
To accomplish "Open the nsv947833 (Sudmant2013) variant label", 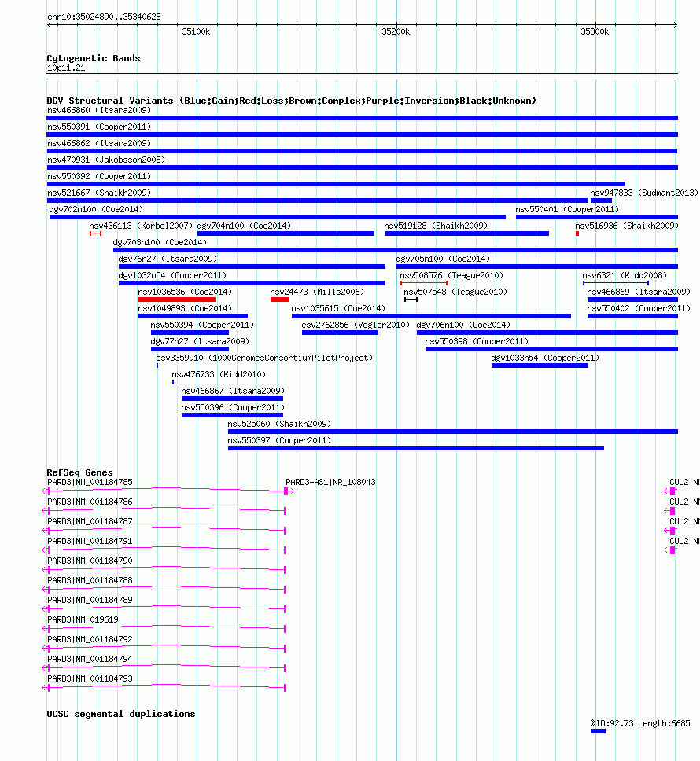I will click(644, 193).
